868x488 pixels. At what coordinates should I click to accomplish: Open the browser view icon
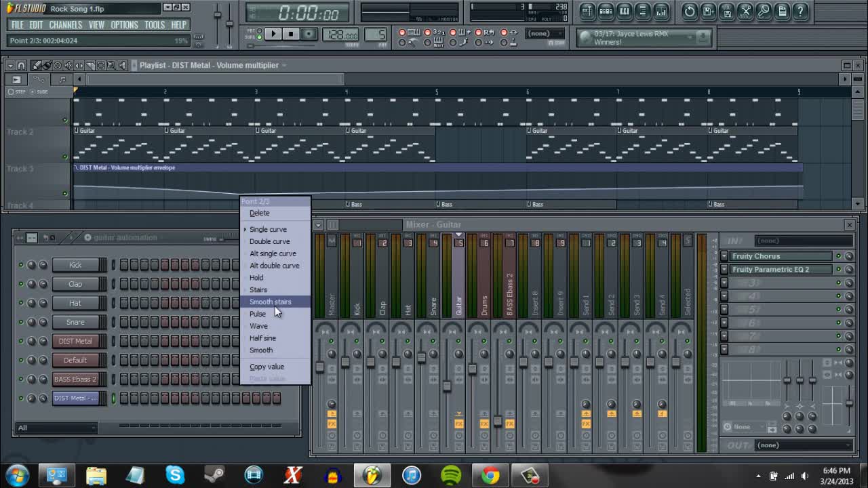point(642,11)
